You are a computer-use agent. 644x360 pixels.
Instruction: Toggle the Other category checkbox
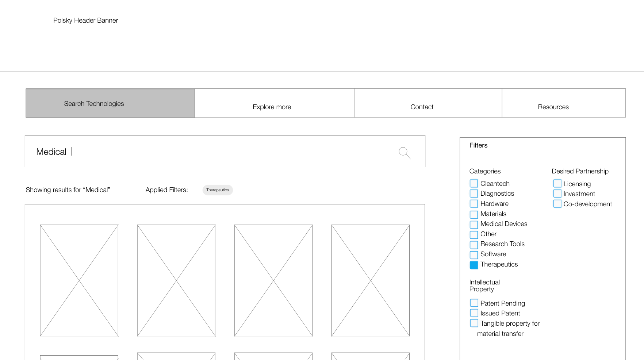(x=474, y=234)
